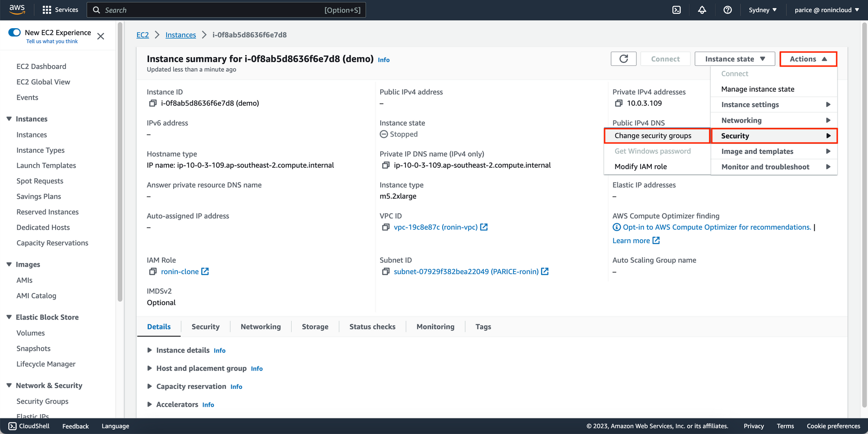The image size is (868, 434).
Task: Open Volumes in the sidebar
Action: tap(30, 333)
